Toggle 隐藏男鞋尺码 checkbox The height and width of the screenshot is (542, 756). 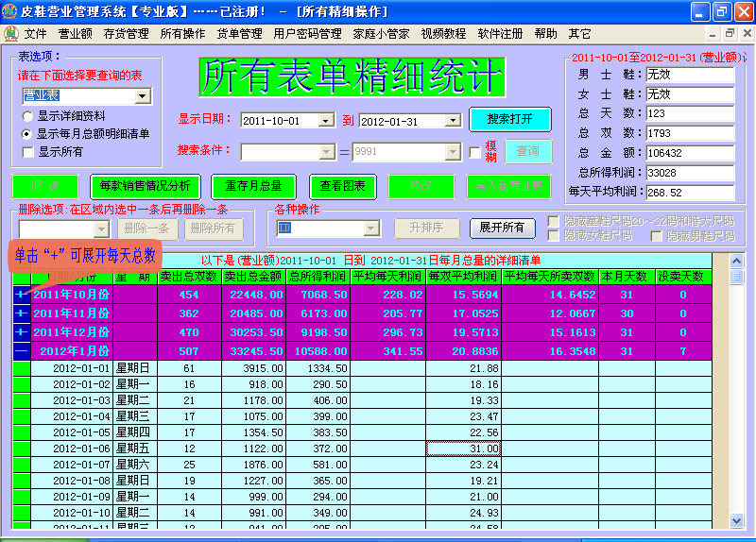[656, 235]
